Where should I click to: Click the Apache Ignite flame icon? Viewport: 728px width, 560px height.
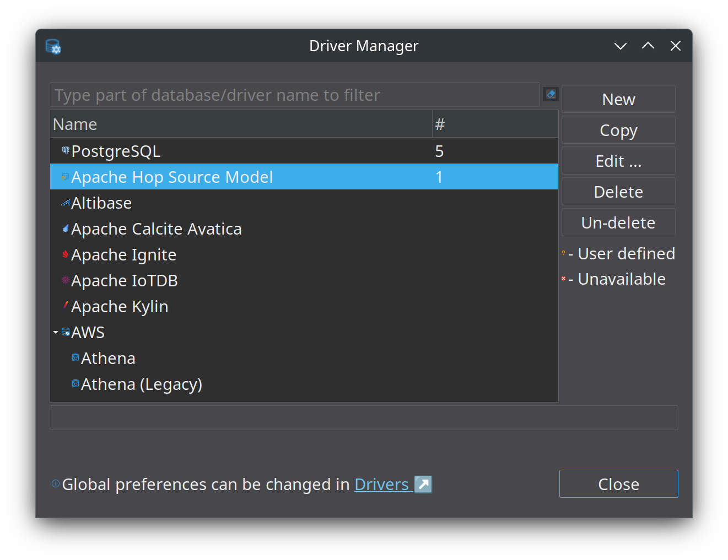(x=66, y=254)
